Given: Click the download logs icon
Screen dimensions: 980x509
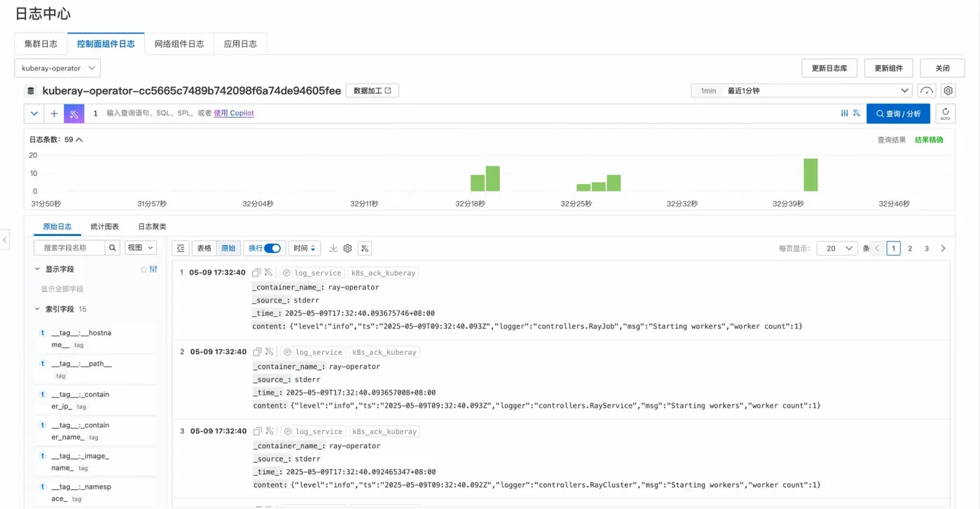Looking at the screenshot, I should [333, 248].
